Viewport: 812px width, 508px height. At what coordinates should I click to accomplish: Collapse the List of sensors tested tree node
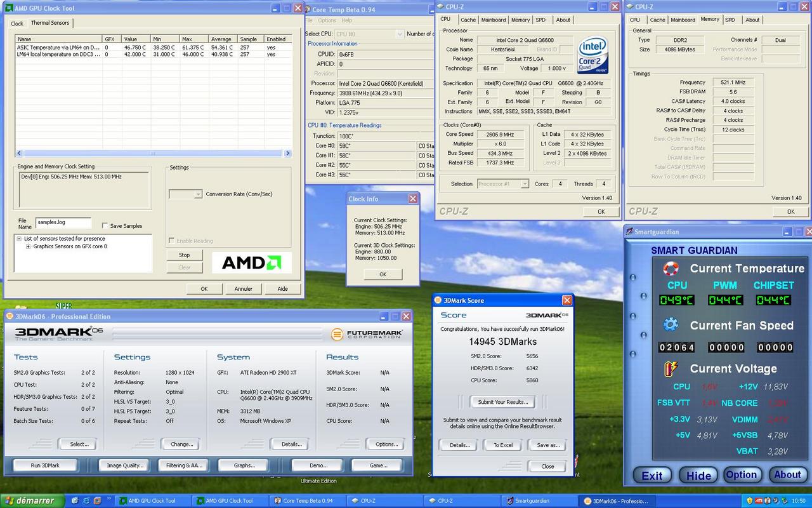pyautogui.click(x=19, y=239)
